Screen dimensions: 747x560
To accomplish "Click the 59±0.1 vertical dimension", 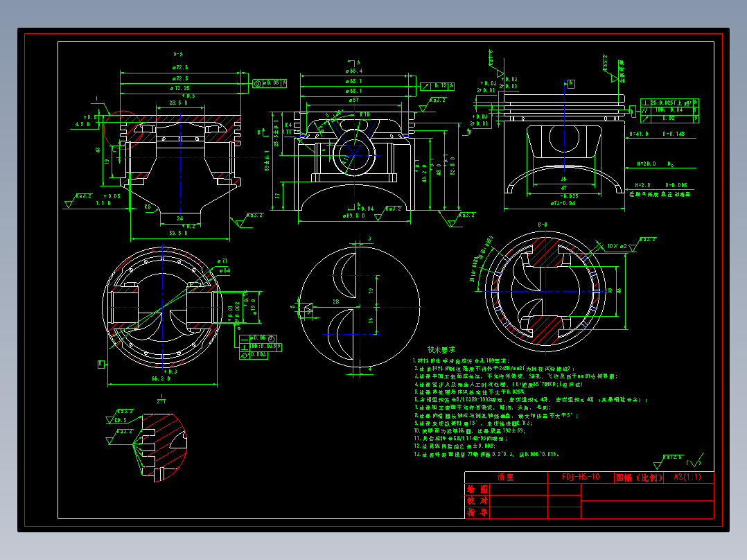I will coord(267,160).
